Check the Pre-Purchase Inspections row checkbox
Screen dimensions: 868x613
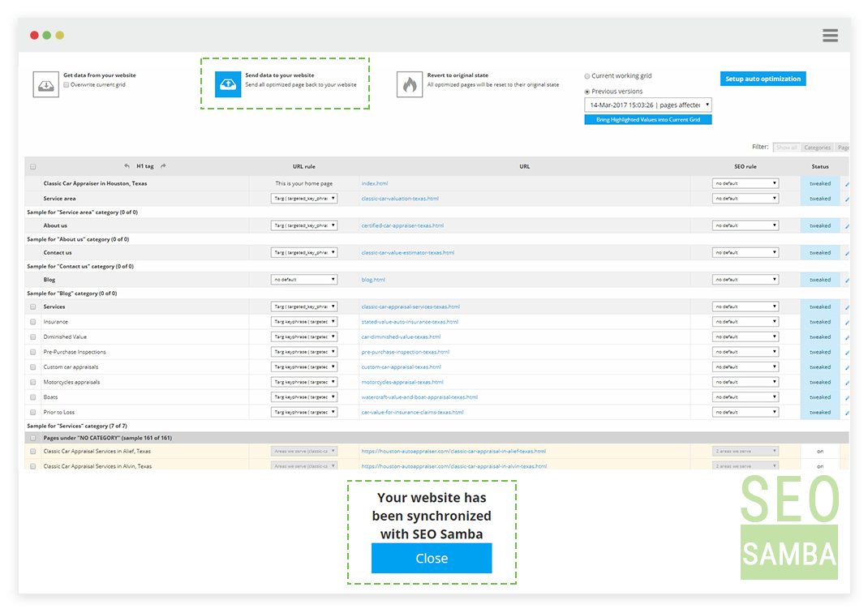click(x=33, y=352)
